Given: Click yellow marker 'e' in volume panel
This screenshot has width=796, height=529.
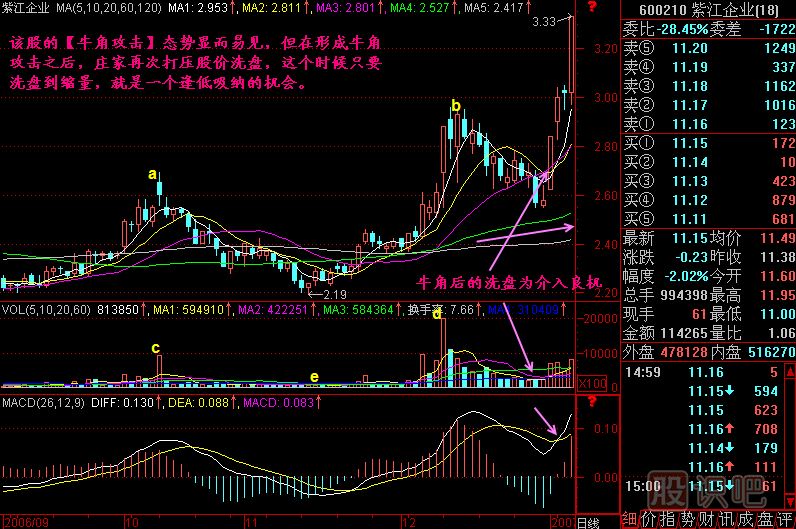Looking at the screenshot, I should pos(315,376).
